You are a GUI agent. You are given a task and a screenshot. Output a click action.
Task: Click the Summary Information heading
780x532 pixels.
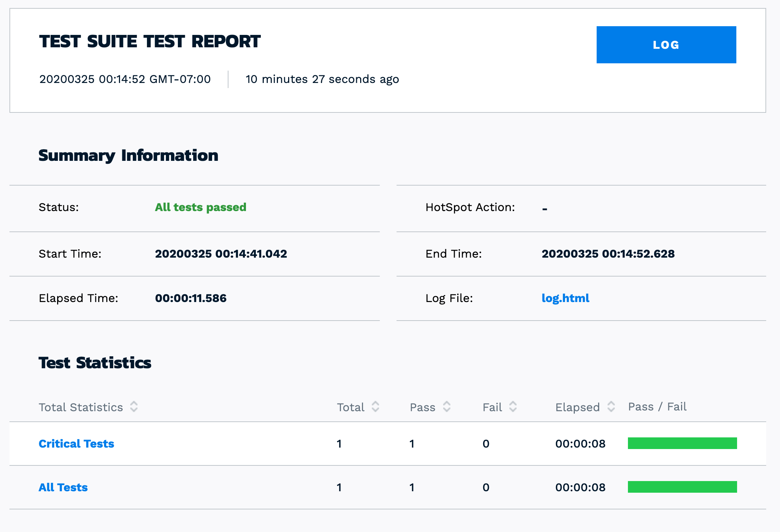[128, 155]
